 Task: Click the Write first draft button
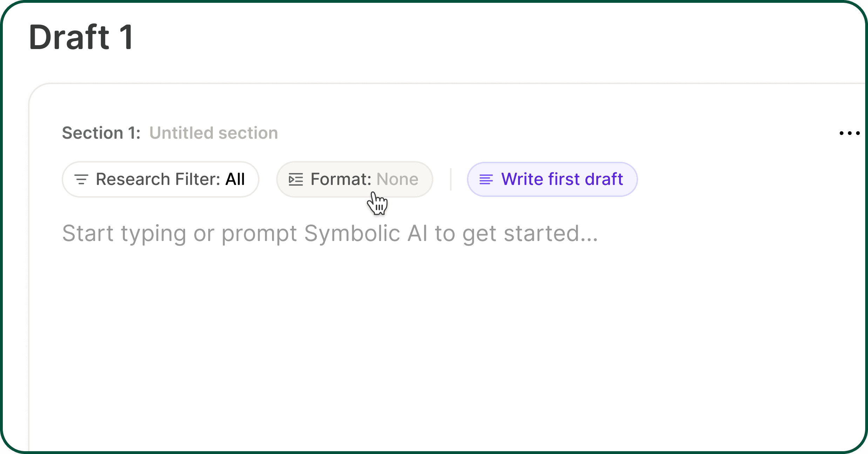(552, 179)
